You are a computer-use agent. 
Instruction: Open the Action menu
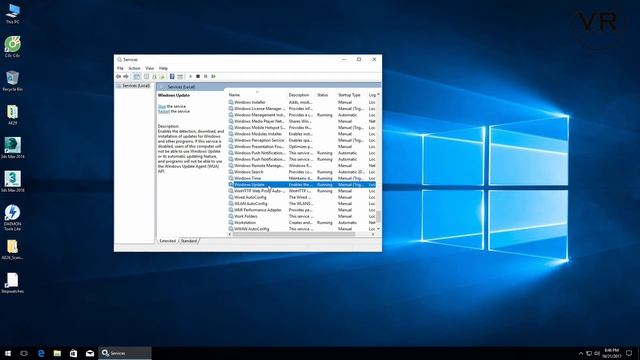134,68
